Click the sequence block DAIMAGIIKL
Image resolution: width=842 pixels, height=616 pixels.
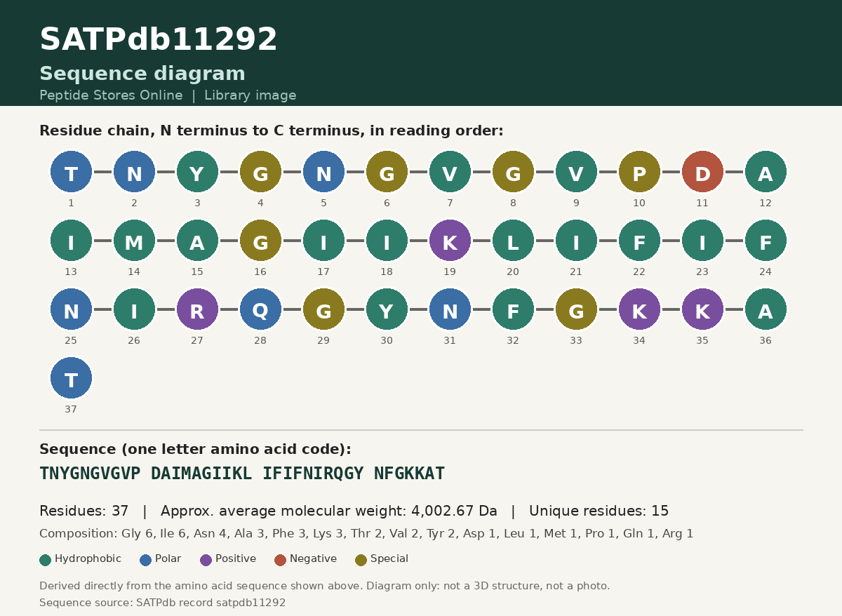[201, 474]
